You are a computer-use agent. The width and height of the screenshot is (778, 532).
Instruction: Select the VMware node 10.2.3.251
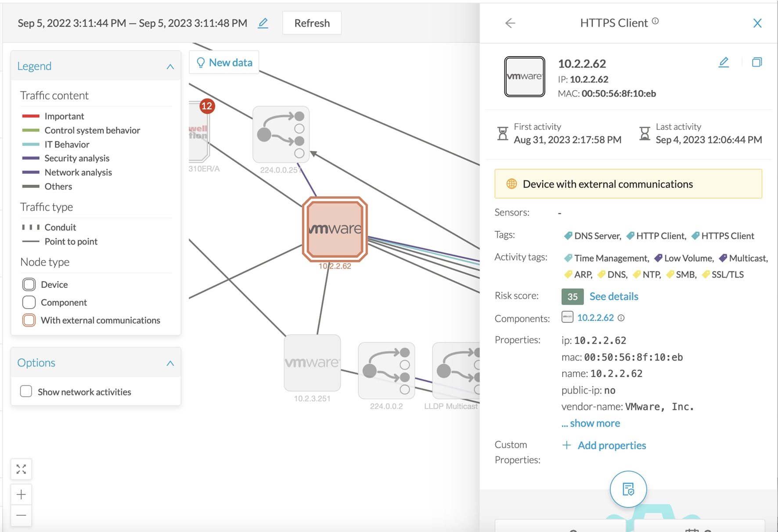click(x=312, y=363)
